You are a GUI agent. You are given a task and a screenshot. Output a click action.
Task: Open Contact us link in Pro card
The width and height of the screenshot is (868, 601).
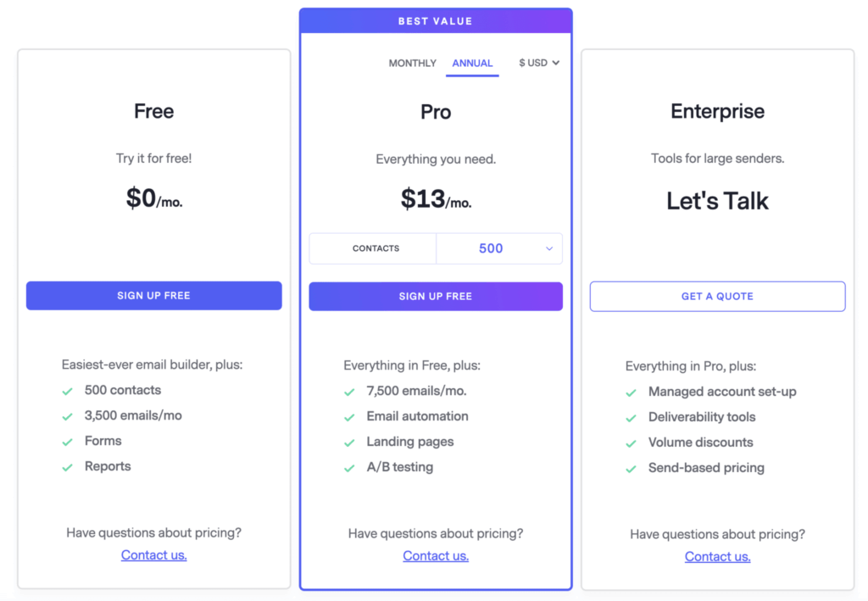click(436, 555)
